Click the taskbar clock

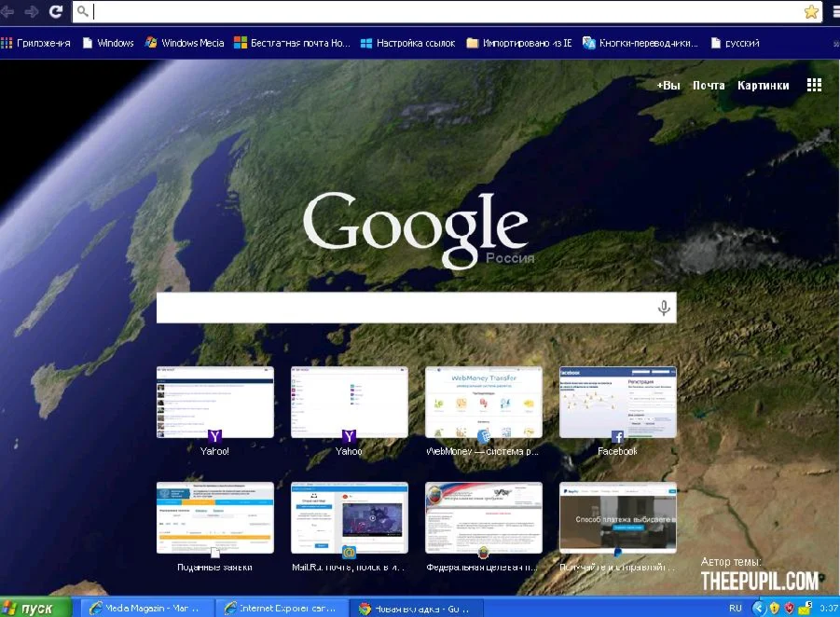pos(828,608)
